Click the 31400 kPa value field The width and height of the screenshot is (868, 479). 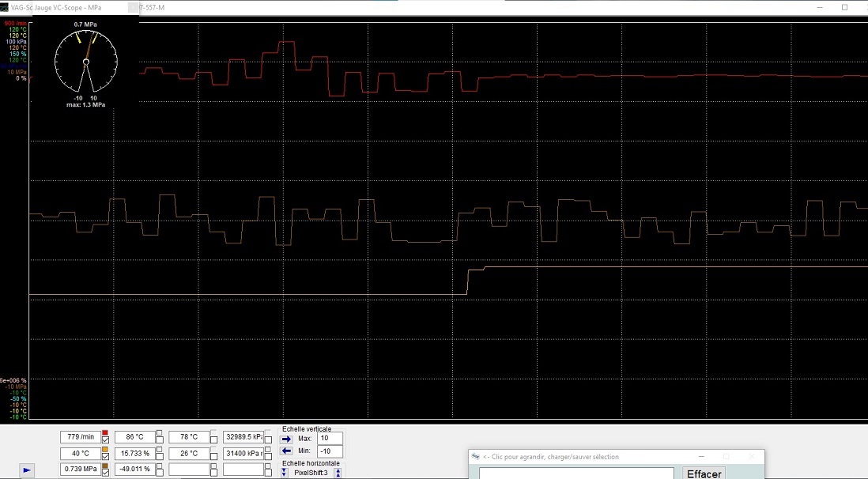pos(243,454)
